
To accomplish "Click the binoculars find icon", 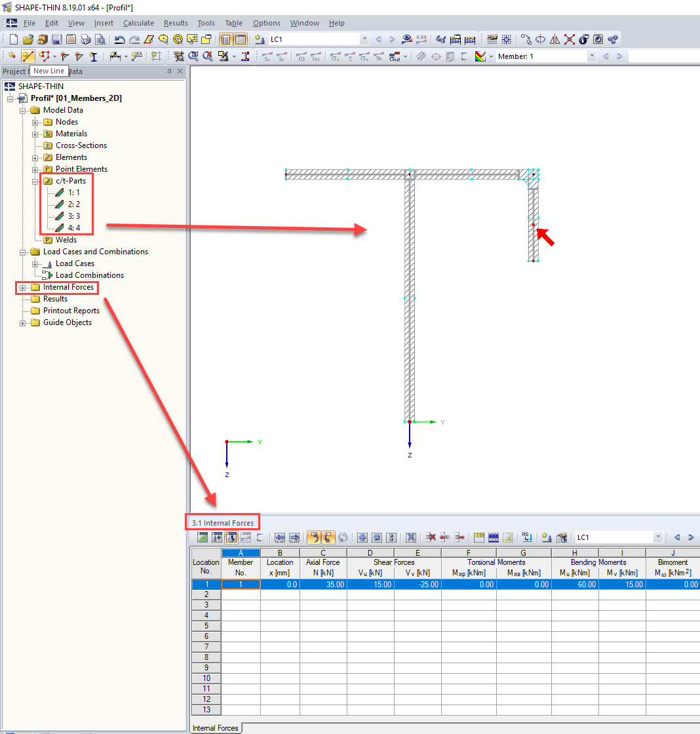I will [x=440, y=39].
